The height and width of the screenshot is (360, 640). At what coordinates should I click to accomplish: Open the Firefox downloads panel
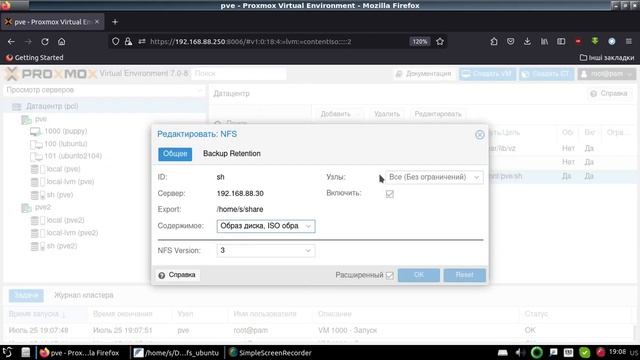(x=527, y=41)
